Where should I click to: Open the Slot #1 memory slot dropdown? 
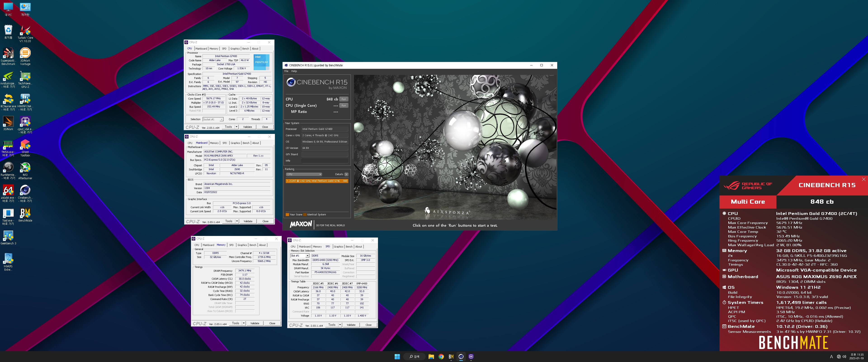click(300, 256)
